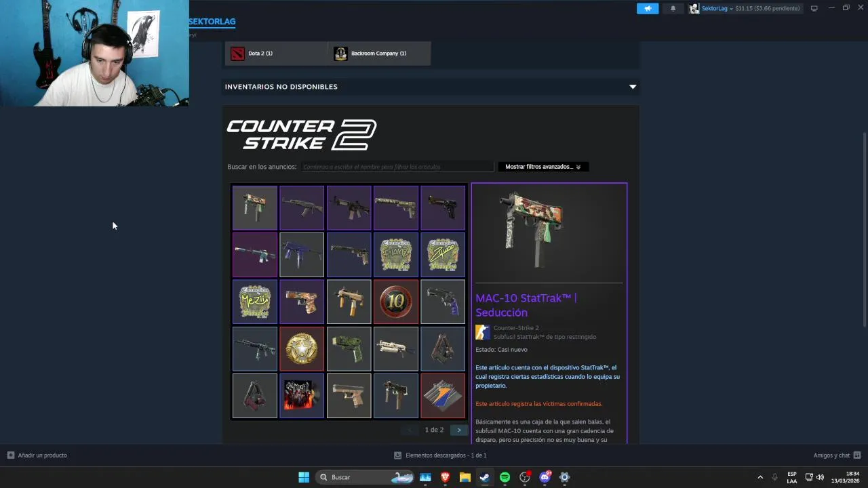Click the SEKTORLAG profile link
Image resolution: width=868 pixels, height=488 pixels.
pyautogui.click(x=212, y=22)
